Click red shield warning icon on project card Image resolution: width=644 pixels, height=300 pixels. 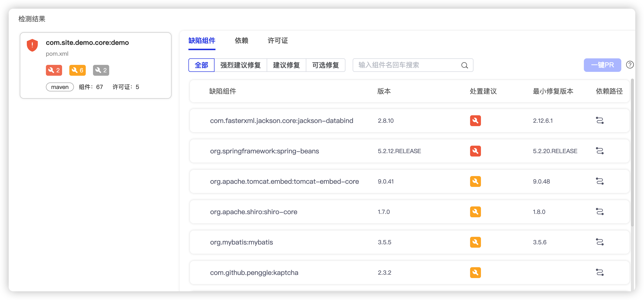[32, 45]
